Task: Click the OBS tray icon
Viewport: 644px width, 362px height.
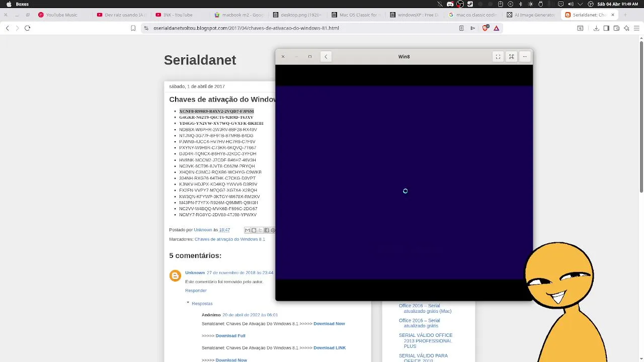Action: (460, 4)
